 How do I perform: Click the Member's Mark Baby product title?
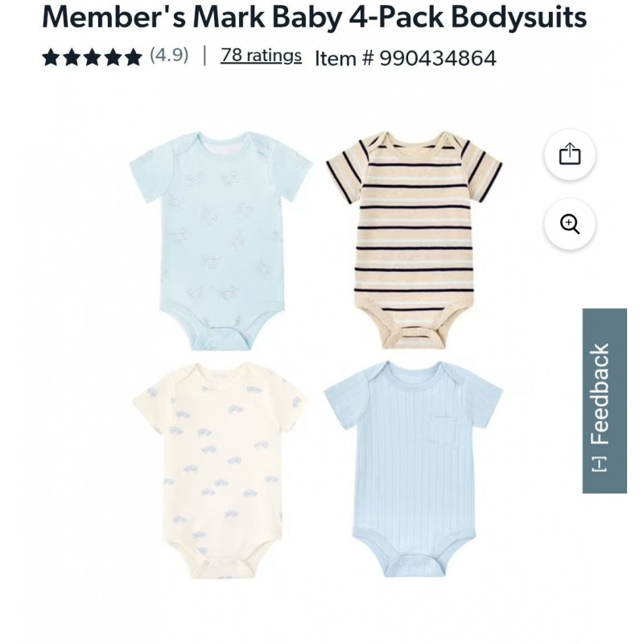coord(314,17)
